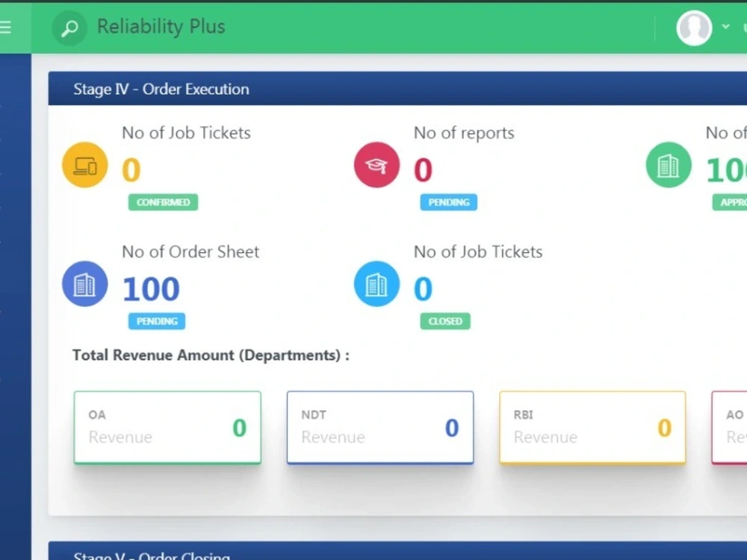Click the CLOSED badge under Job Tickets
The width and height of the screenshot is (747, 560).
pyautogui.click(x=445, y=321)
